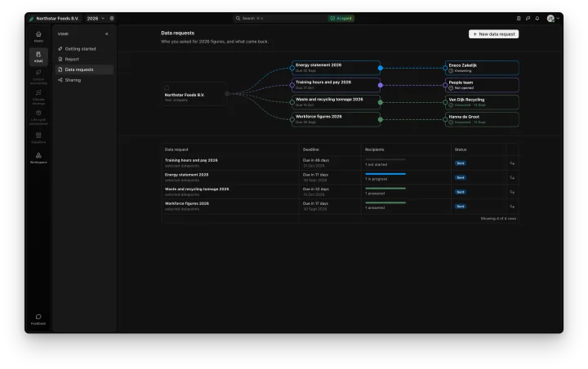Collapse the VSME side panel
Screen dimensions: 588x369
click(106, 33)
